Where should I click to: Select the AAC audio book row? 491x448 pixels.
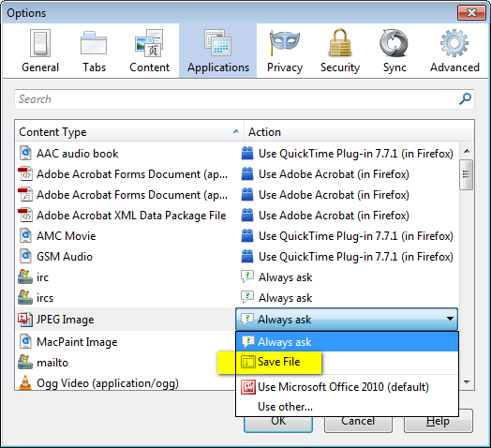coord(237,154)
